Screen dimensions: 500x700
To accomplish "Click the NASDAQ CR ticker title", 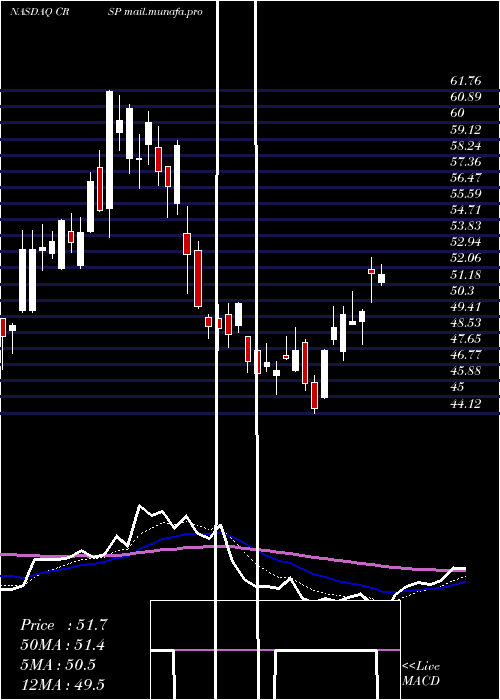I will 39,12.
